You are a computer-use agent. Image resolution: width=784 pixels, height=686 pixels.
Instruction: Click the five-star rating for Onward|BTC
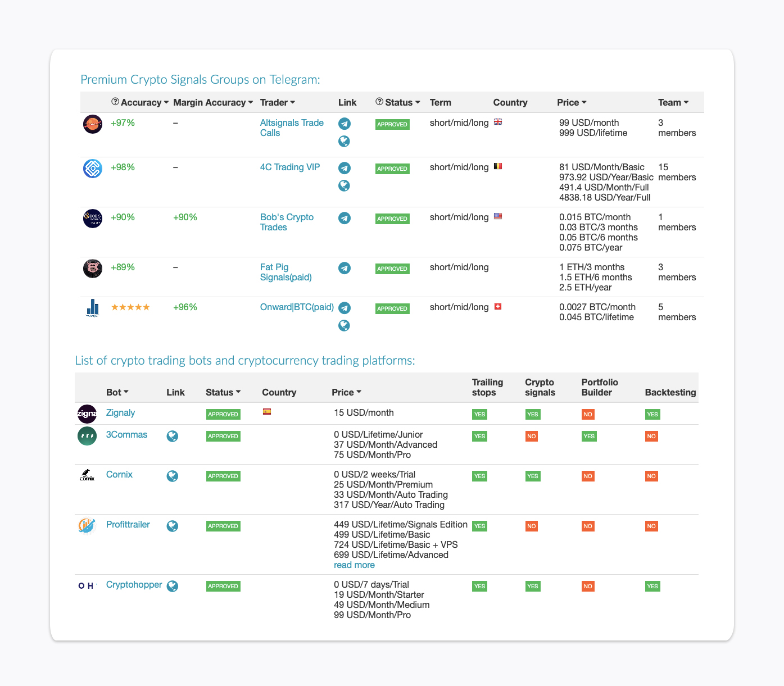point(130,307)
